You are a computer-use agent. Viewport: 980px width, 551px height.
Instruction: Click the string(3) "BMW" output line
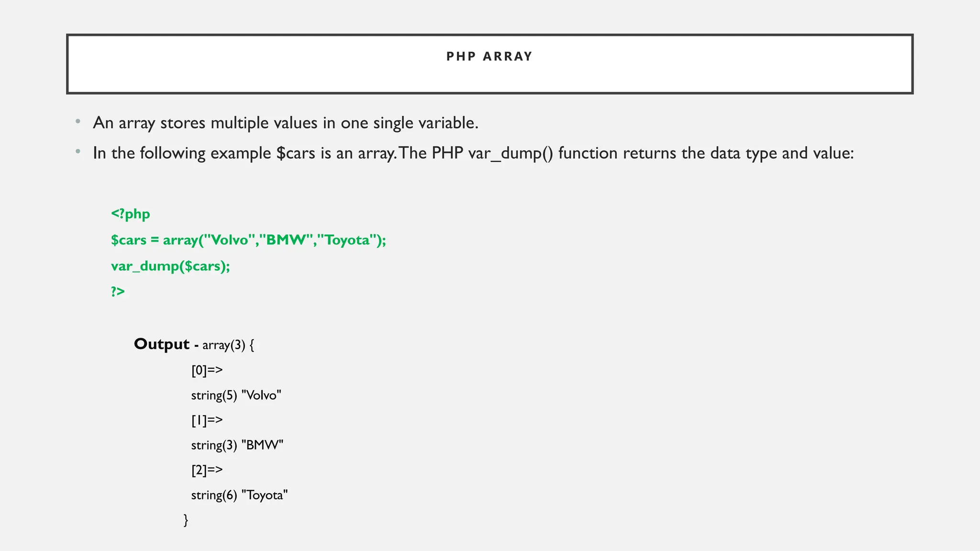pyautogui.click(x=237, y=445)
